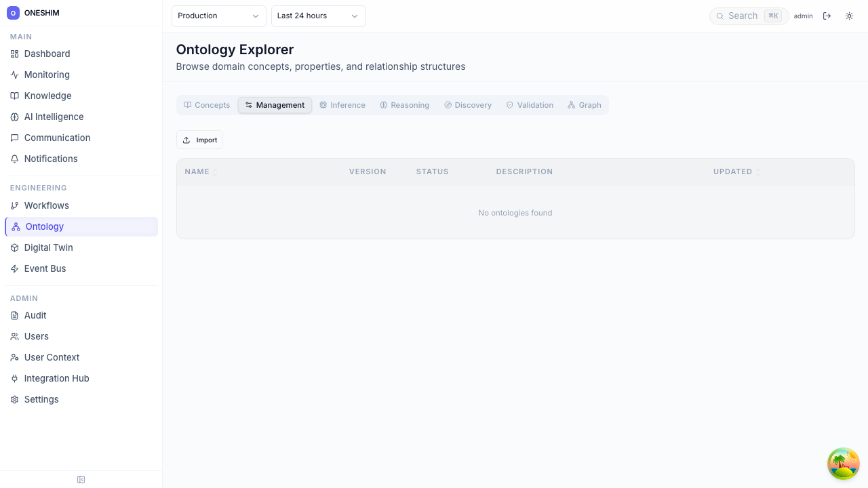Screen dimensions: 868x488
Task: Open the Digital Twin page
Action: pyautogui.click(x=48, y=247)
